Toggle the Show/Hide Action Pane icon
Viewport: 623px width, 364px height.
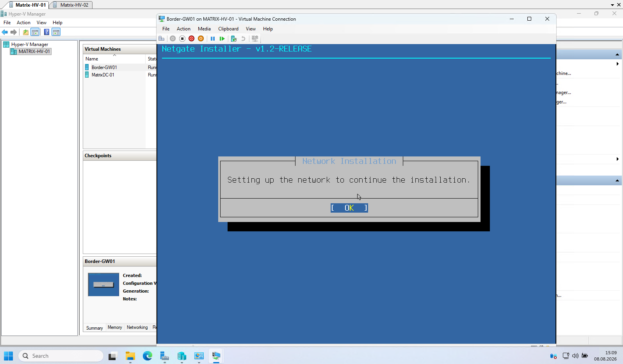(x=56, y=32)
